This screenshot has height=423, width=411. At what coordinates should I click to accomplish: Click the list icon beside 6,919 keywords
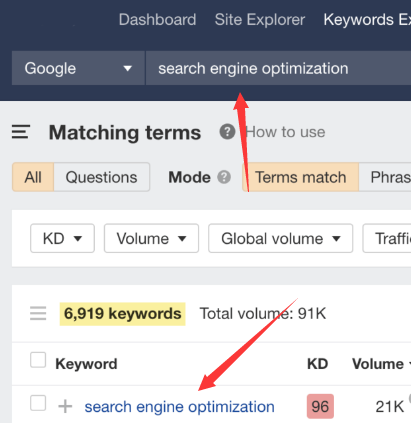[38, 313]
